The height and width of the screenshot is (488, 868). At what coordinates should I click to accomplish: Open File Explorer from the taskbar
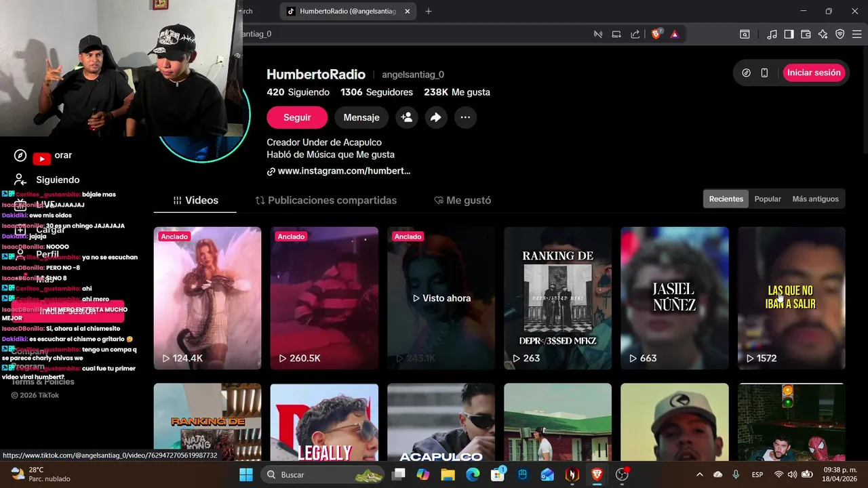(448, 474)
